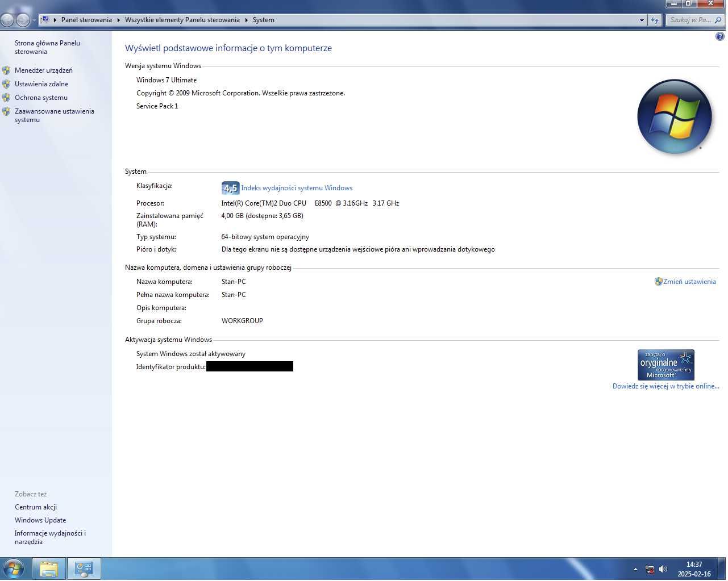Show hidden tray icons arrow
This screenshot has height=581, width=728.
635,569
